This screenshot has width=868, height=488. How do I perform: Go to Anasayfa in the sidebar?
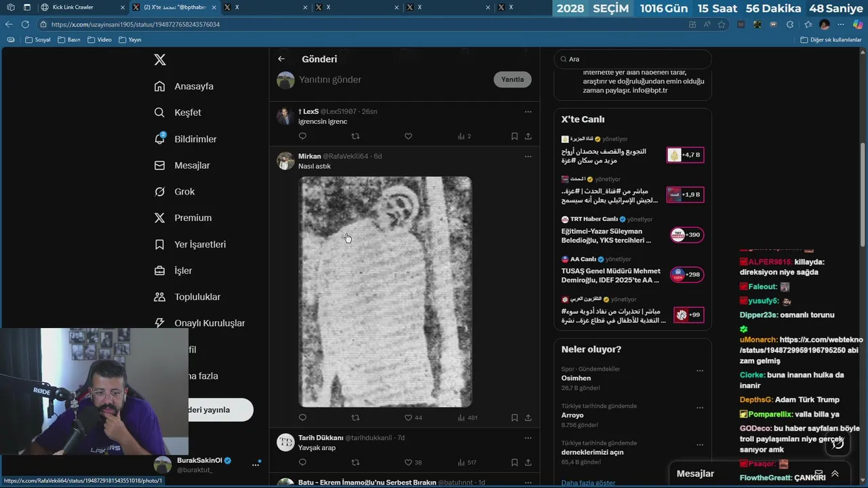pos(184,86)
